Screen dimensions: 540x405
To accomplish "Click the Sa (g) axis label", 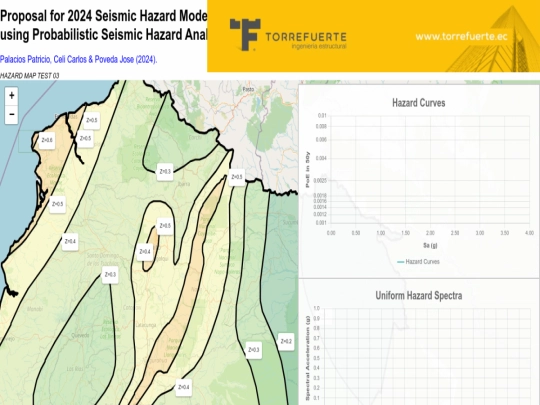I will (430, 245).
